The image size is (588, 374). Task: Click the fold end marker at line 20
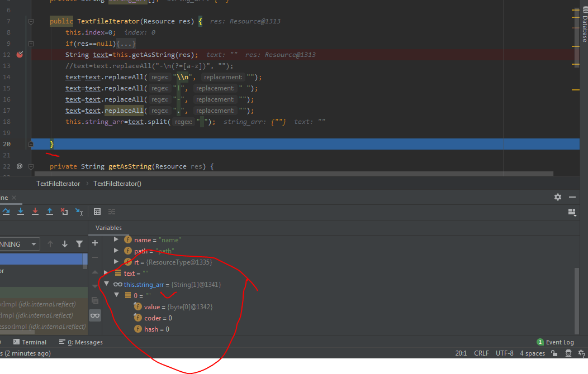click(31, 144)
